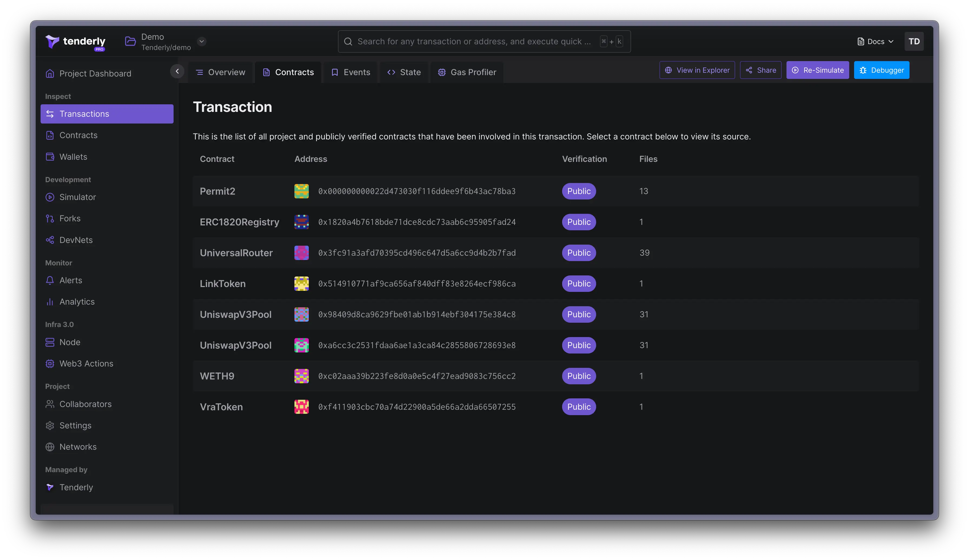Click the identicon for address 0x98409d8c...
This screenshot has height=560, width=969.
[301, 314]
